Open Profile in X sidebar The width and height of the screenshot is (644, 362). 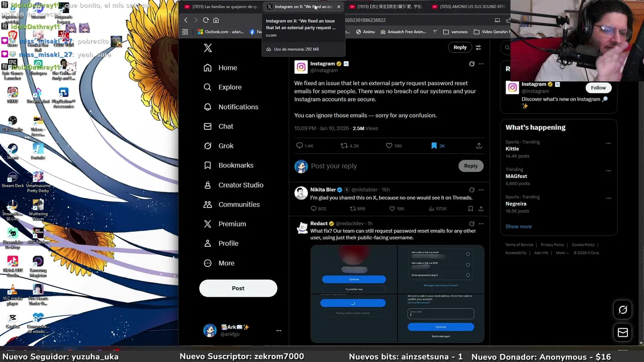point(221,243)
